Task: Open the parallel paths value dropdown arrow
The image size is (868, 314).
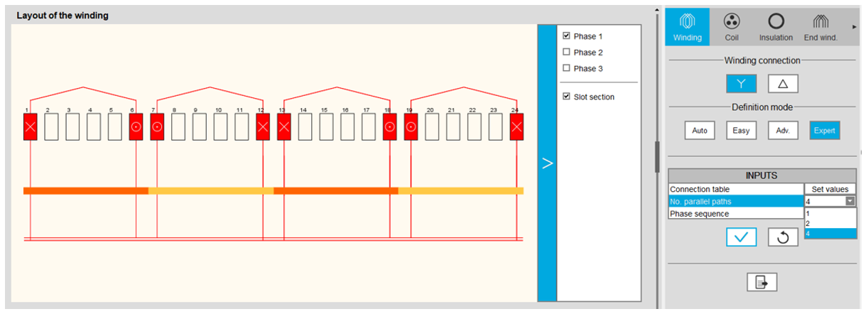Action: (x=850, y=202)
